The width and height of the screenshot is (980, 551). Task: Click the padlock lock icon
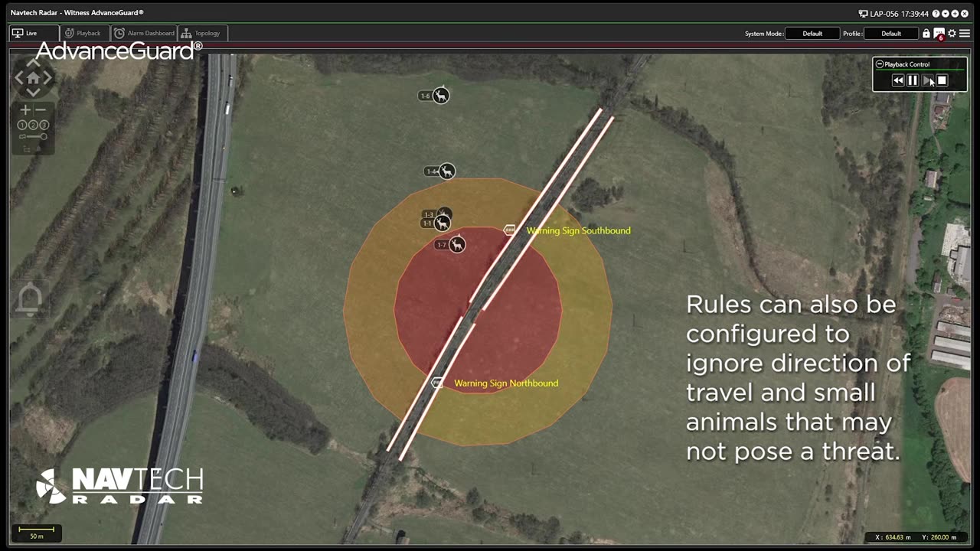click(926, 34)
